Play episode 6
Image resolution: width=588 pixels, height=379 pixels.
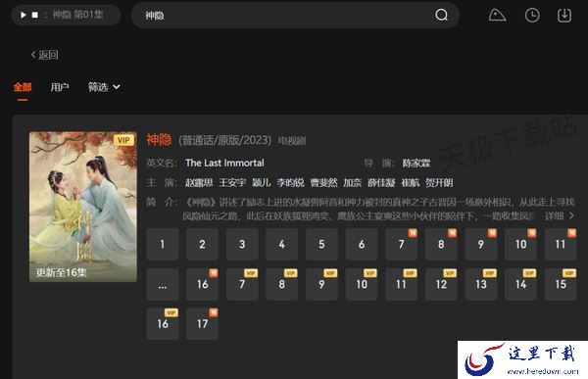click(x=362, y=244)
